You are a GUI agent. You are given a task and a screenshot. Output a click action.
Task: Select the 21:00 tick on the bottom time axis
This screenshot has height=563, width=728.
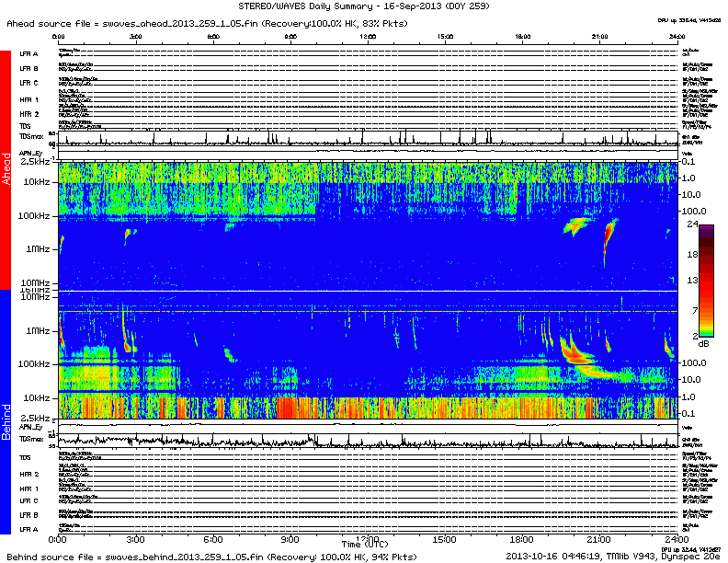(598, 538)
